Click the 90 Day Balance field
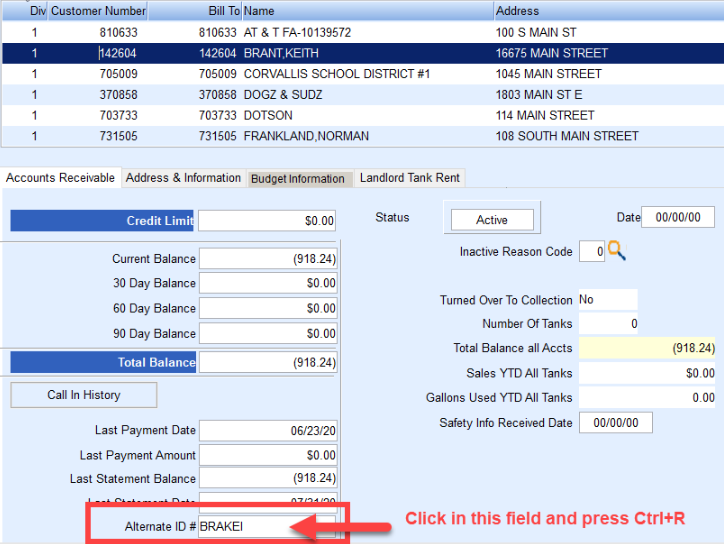The height and width of the screenshot is (544, 724). [x=268, y=333]
